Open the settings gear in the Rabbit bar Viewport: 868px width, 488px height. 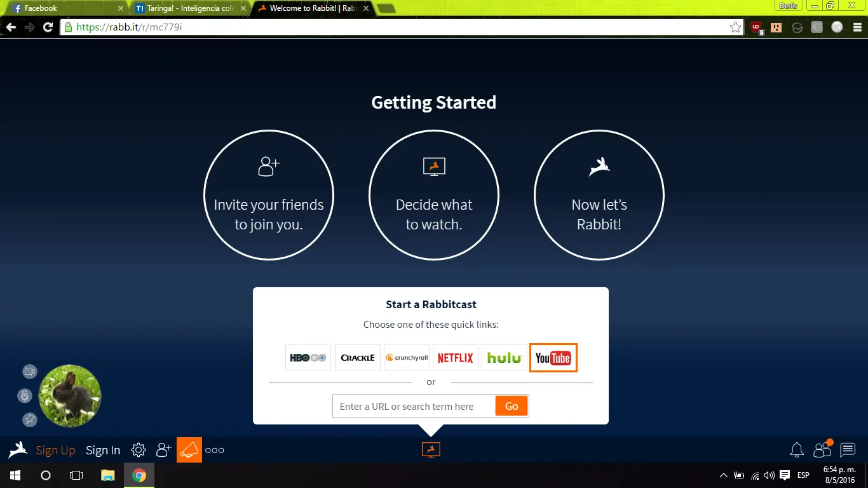click(x=139, y=450)
